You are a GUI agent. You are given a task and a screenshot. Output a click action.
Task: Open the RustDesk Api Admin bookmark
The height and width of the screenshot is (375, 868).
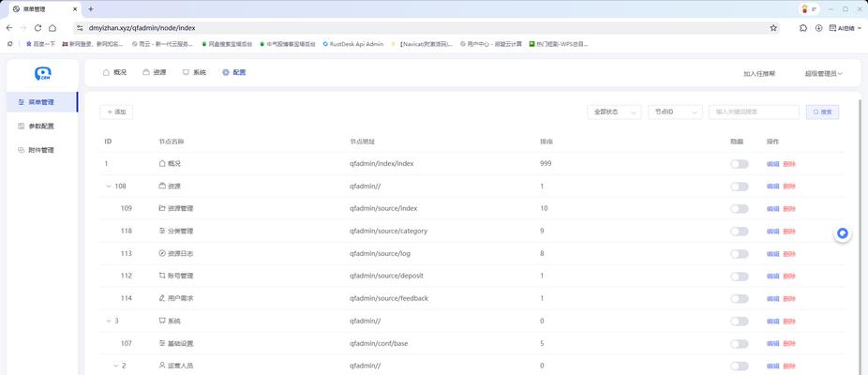pyautogui.click(x=353, y=44)
